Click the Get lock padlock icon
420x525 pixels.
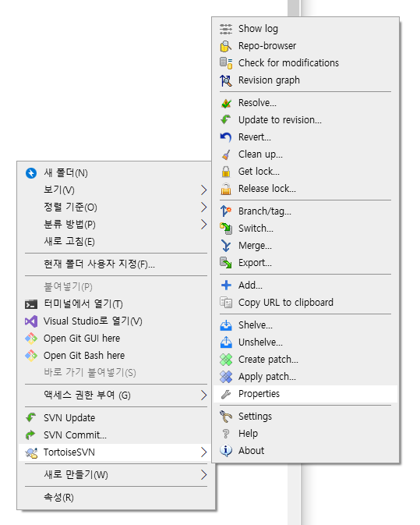tap(226, 172)
